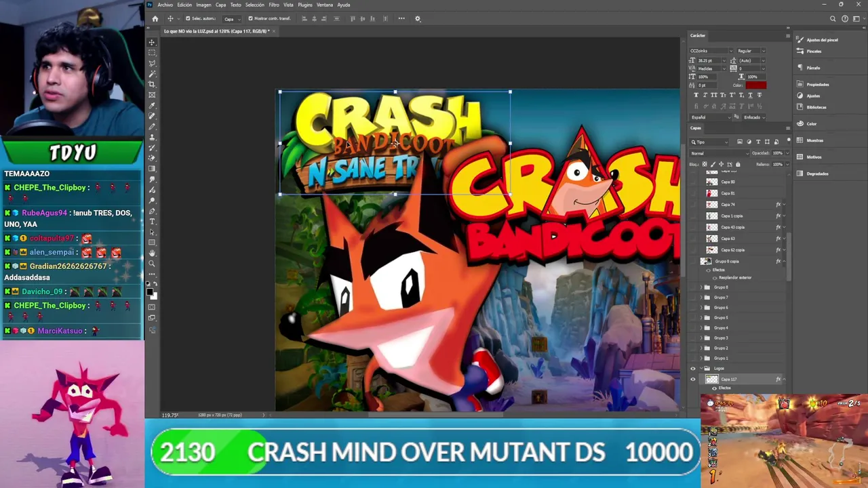Open the Enfocado anti-aliasing dropdown

click(755, 117)
